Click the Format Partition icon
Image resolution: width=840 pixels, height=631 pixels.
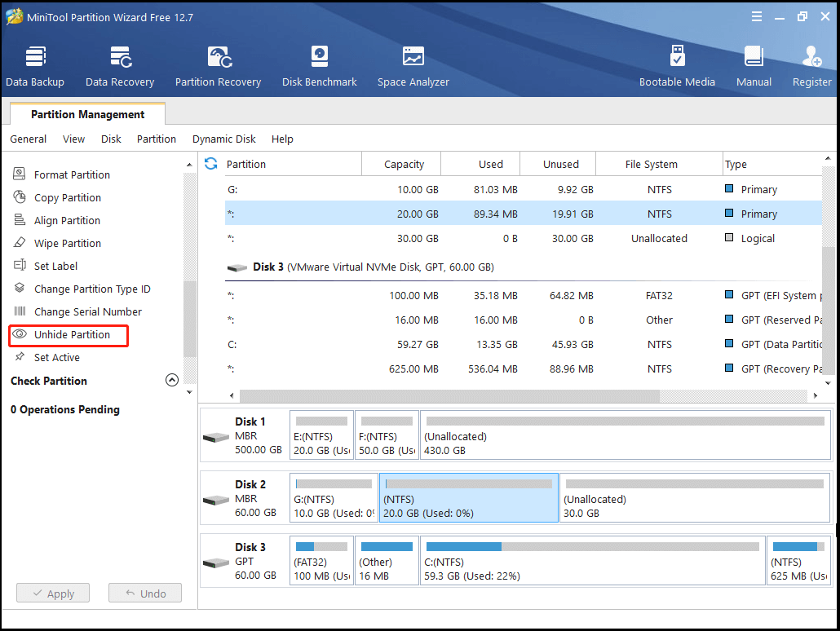(20, 174)
